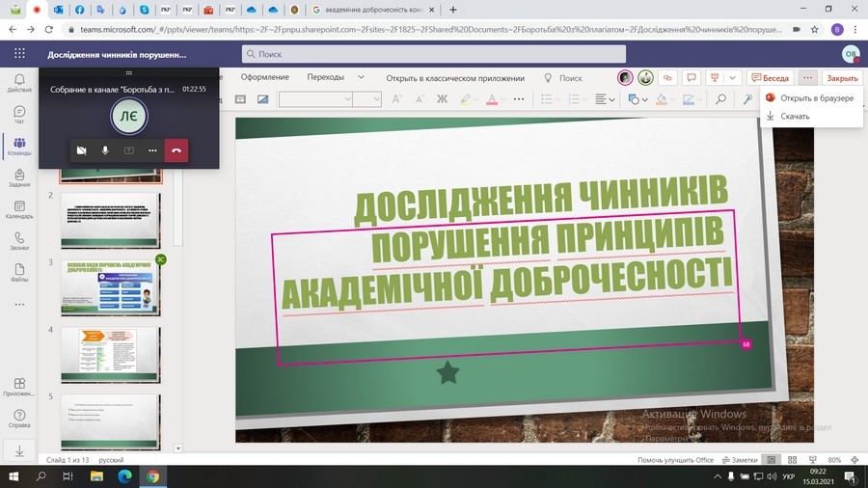Image resolution: width=868 pixels, height=488 pixels.
Task: Click the Teams app launcher grid icon
Action: click(19, 54)
